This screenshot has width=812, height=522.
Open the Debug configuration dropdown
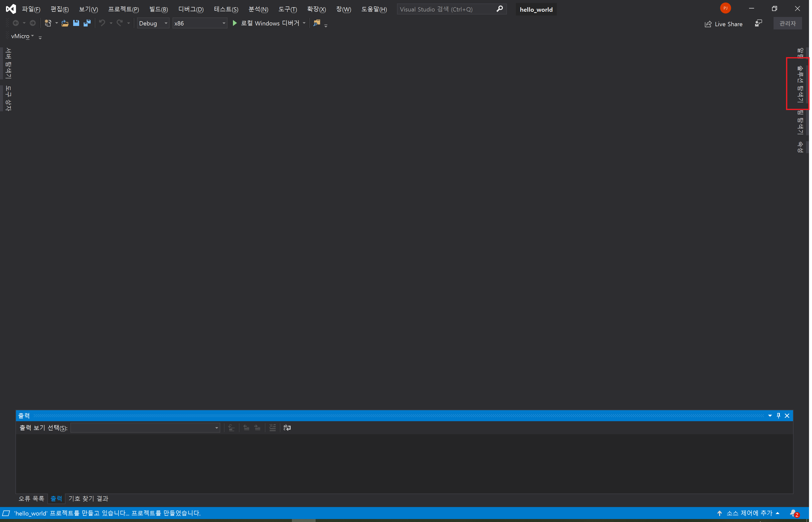point(153,23)
